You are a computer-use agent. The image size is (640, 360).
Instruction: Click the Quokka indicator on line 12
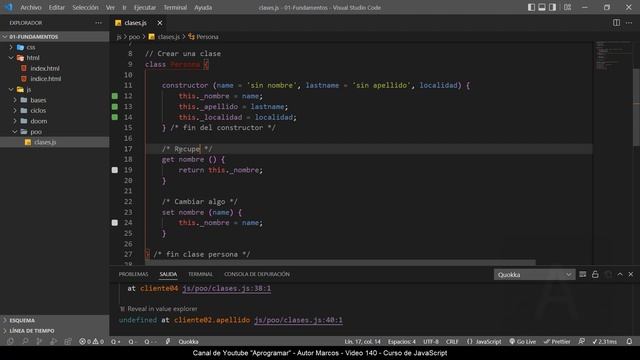pos(115,96)
